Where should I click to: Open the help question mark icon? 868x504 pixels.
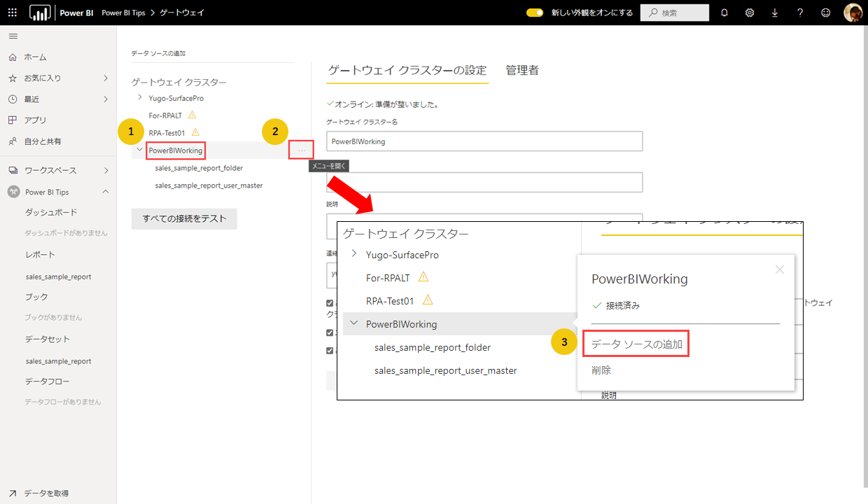(x=800, y=13)
